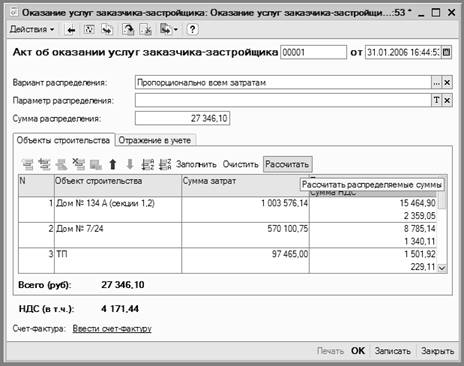The width and height of the screenshot is (464, 366).
Task: Click the T type selection button
Action: pos(436,100)
